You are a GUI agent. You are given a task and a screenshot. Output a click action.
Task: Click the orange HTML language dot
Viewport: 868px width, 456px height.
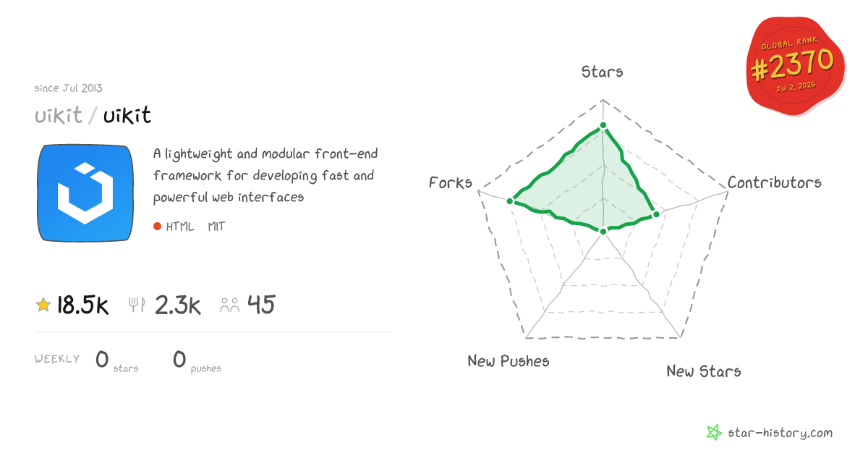pos(157,227)
